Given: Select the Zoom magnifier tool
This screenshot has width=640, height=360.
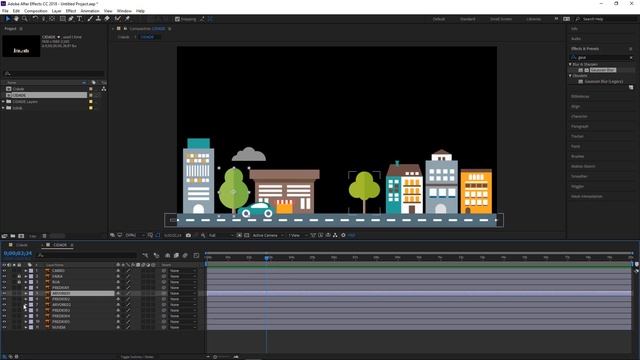Looking at the screenshot, I should 24,19.
